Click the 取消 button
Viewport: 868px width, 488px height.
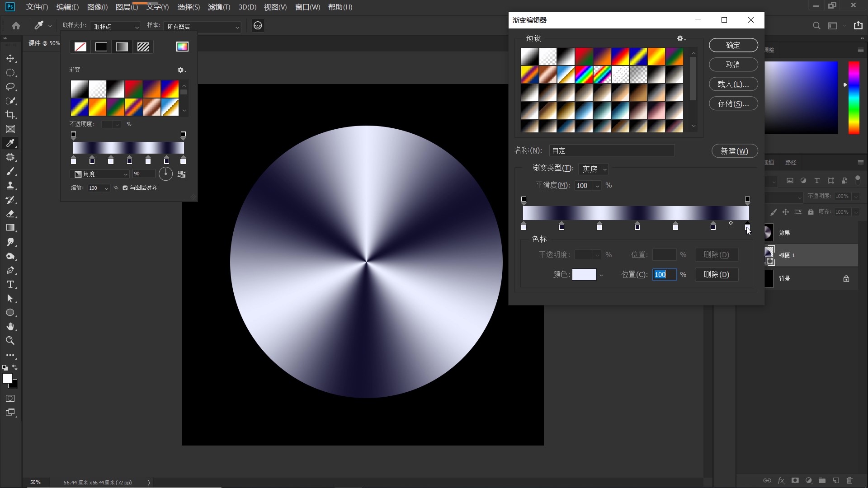733,65
